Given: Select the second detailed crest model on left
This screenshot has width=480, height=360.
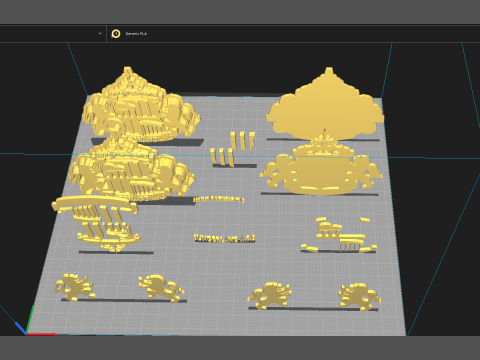Looking at the screenshot, I should click(132, 168).
